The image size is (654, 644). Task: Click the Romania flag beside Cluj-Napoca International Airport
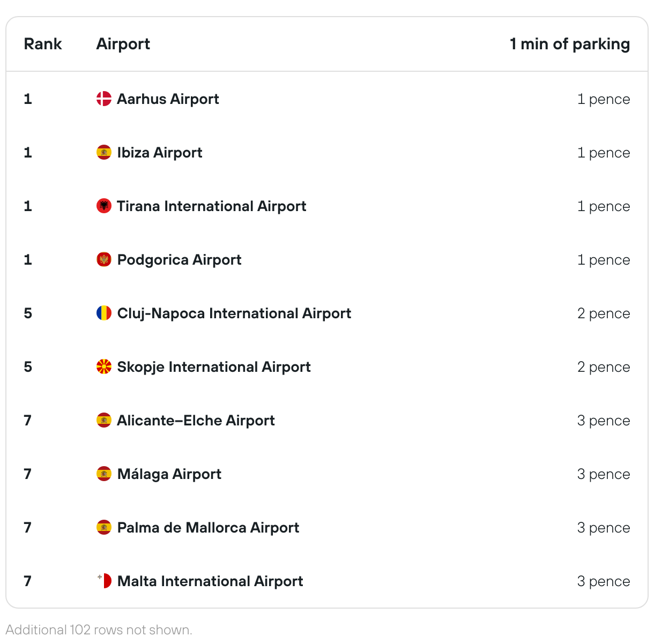point(103,313)
